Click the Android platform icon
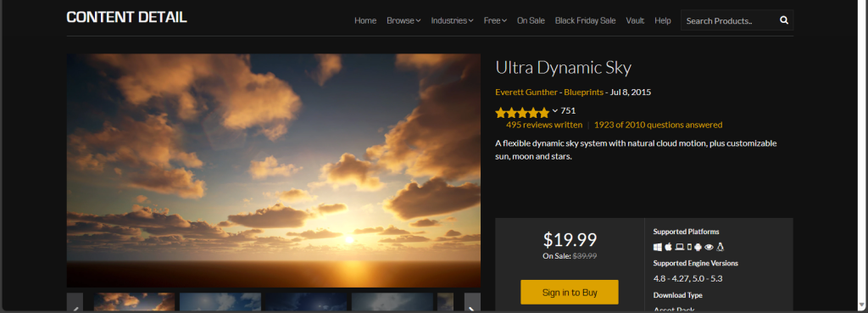This screenshot has width=868, height=313. pyautogui.click(x=698, y=247)
